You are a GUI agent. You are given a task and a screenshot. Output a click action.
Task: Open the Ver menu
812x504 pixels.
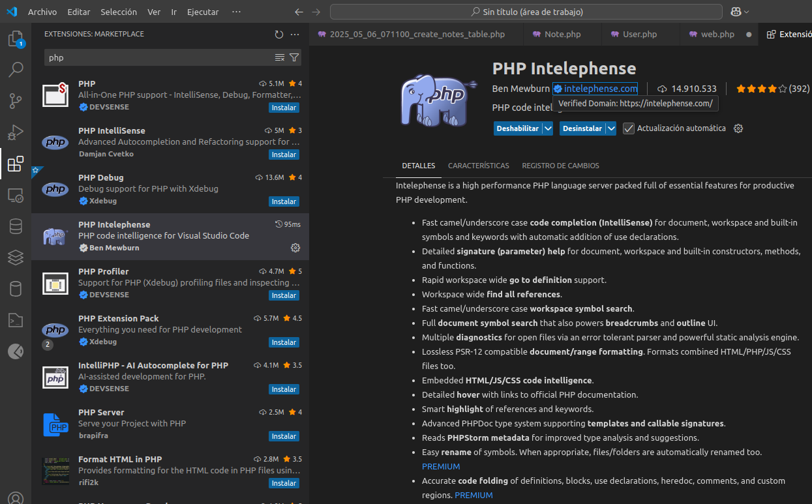pos(154,12)
